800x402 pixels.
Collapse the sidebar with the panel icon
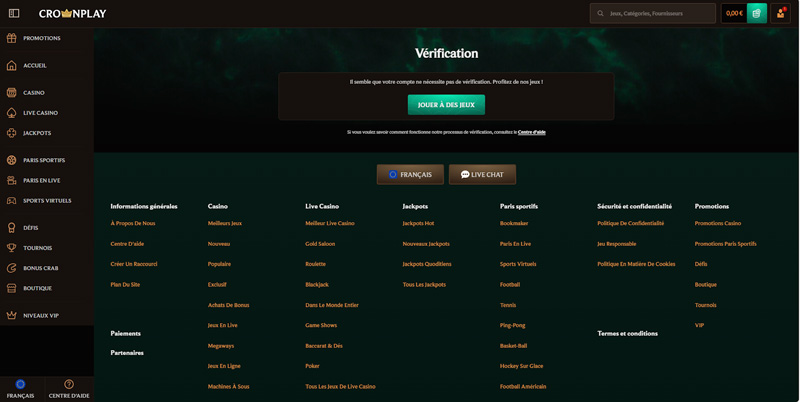point(14,13)
